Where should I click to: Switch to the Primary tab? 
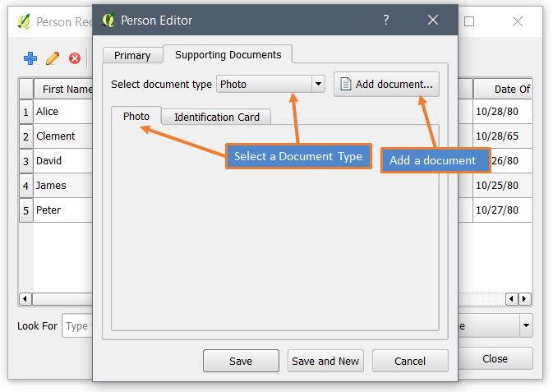click(x=132, y=55)
